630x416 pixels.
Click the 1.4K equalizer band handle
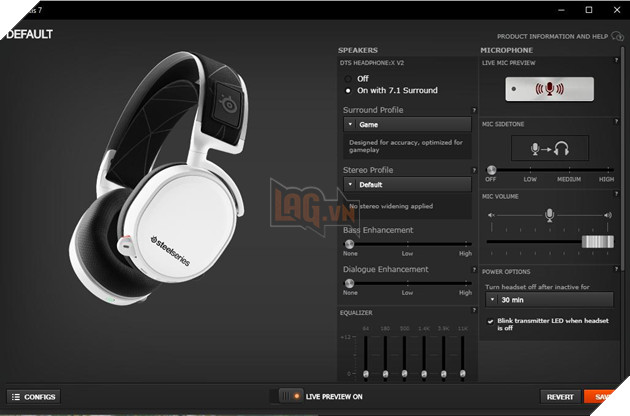pos(424,374)
